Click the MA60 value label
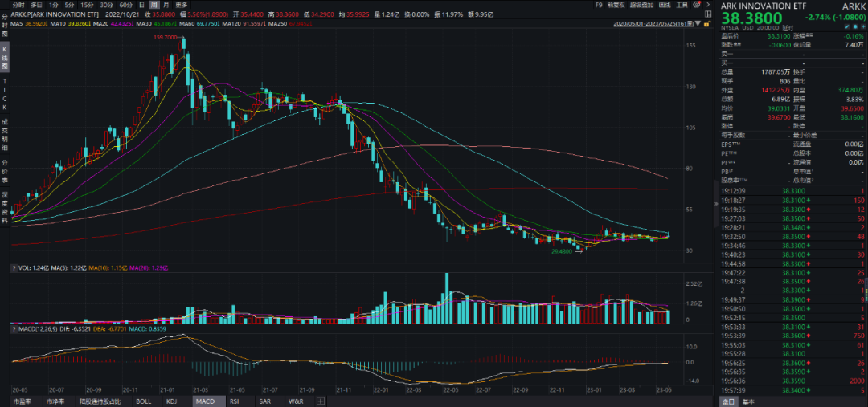 (x=199, y=24)
